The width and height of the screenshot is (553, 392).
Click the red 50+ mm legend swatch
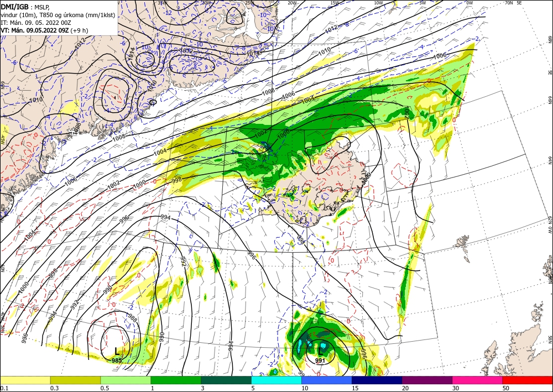pos(528,380)
